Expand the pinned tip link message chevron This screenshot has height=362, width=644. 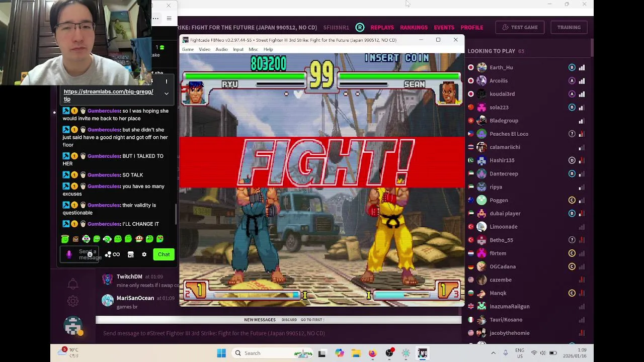(x=166, y=94)
